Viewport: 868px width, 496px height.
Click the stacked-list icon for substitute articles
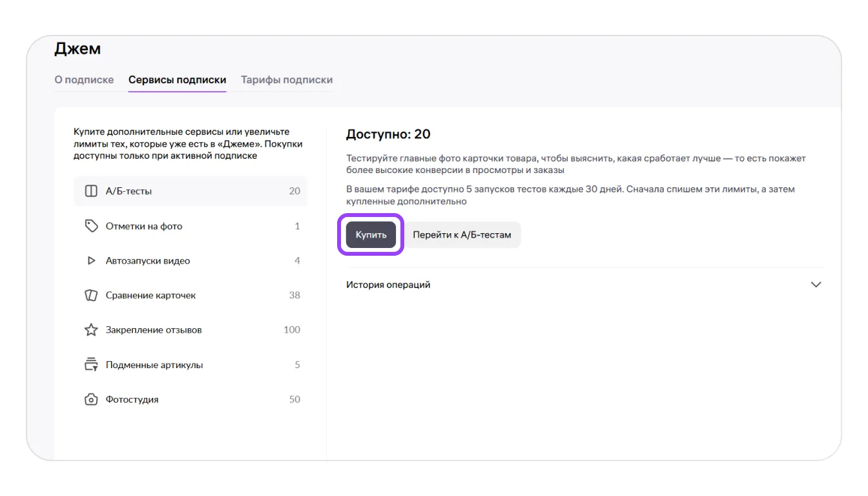(x=91, y=365)
